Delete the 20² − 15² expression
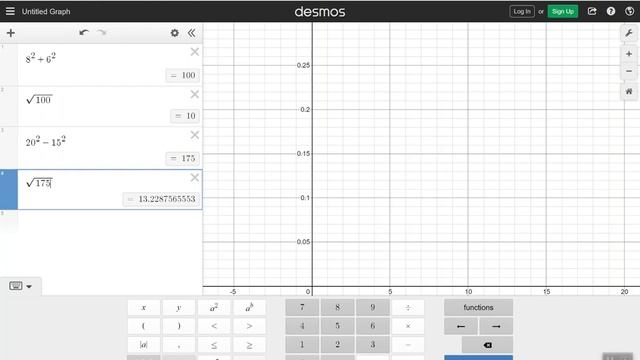The width and height of the screenshot is (640, 360). click(195, 135)
